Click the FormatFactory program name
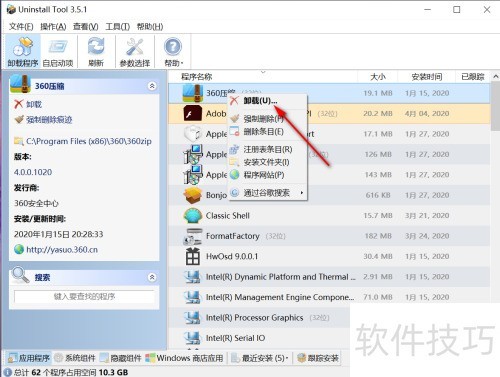Image resolution: width=500 pixels, height=377 pixels. pos(233,236)
